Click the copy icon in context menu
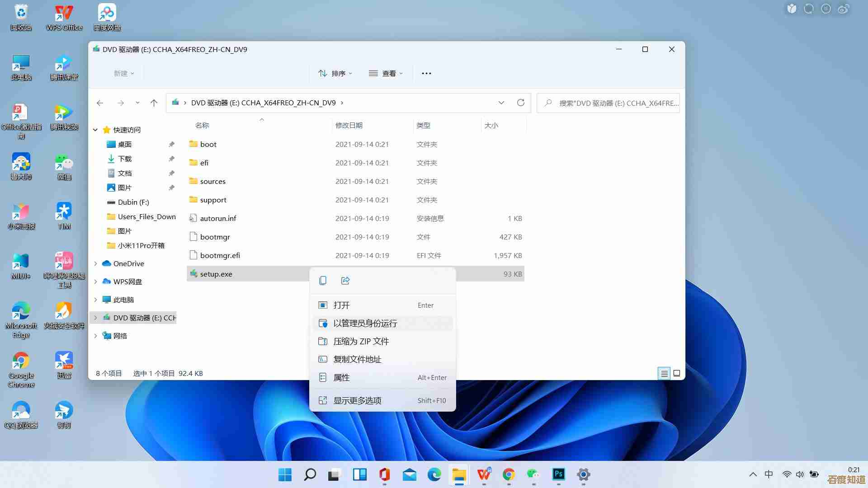The image size is (868, 488). click(323, 281)
